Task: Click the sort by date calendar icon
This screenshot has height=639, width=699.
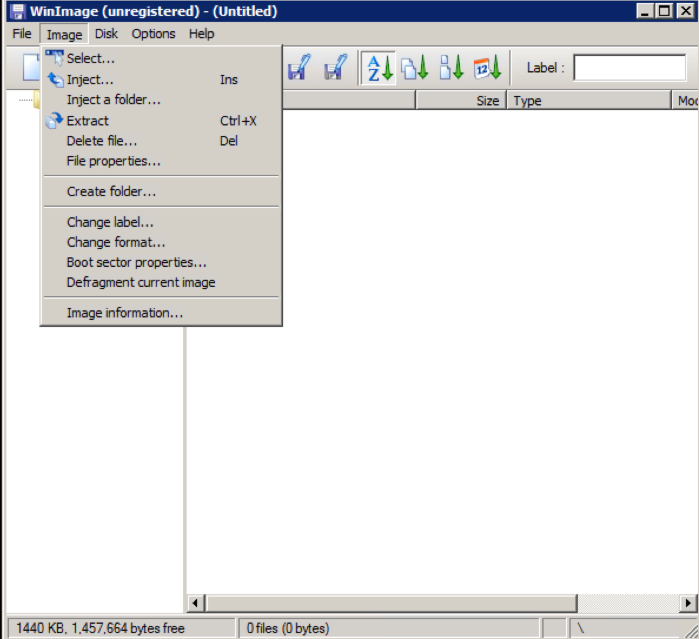Action: pos(488,68)
